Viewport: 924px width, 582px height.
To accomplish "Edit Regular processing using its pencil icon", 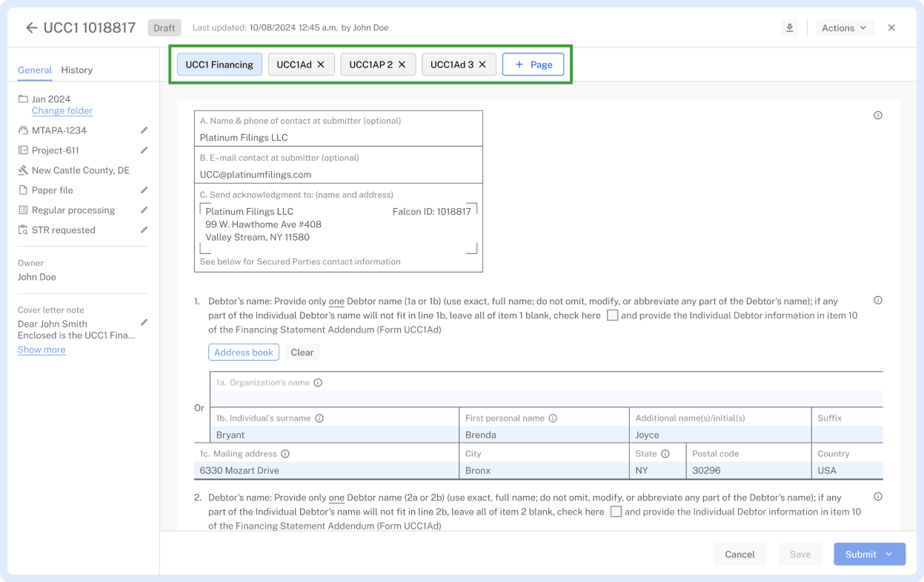I will (x=144, y=210).
